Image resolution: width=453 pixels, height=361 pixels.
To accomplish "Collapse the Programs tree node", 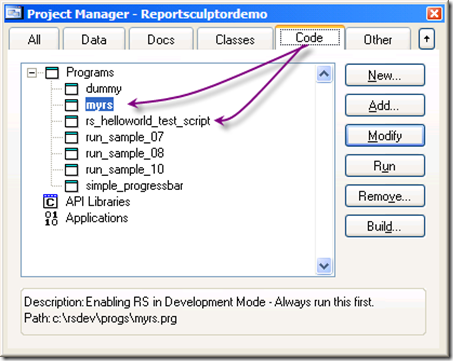I will pos(32,73).
